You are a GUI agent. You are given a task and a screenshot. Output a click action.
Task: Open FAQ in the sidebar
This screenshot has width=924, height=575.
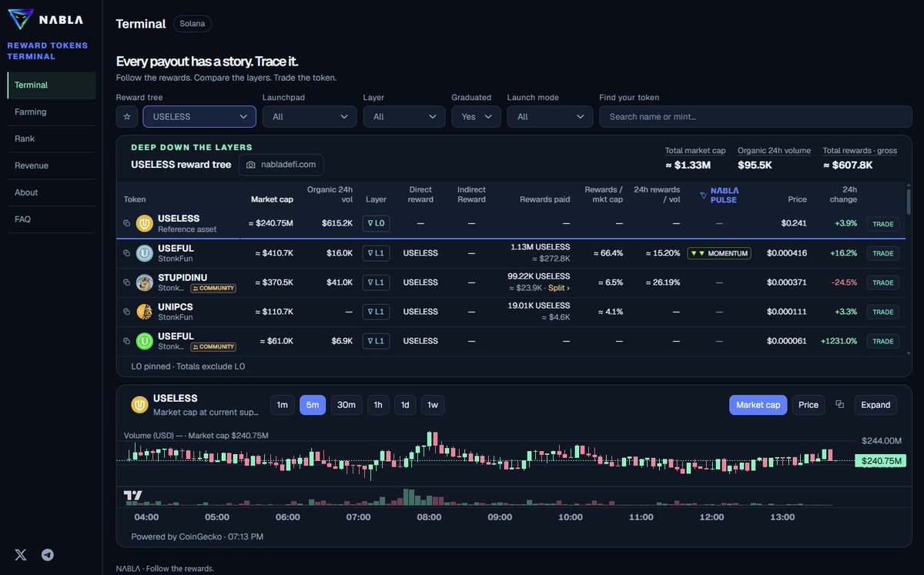click(x=52, y=219)
